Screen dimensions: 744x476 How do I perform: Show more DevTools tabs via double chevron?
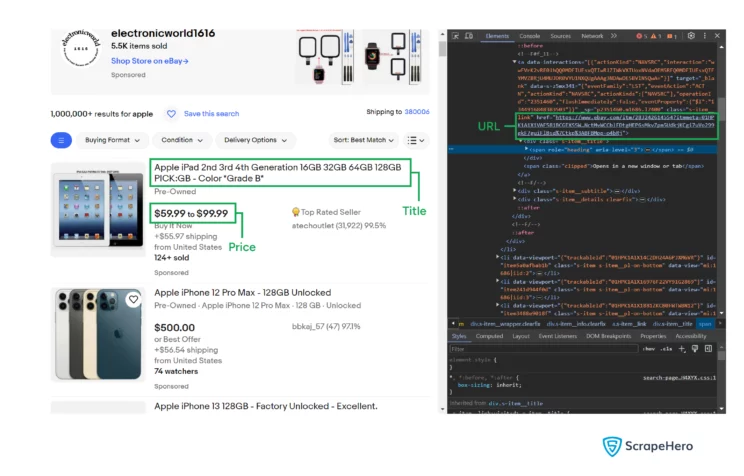point(614,36)
